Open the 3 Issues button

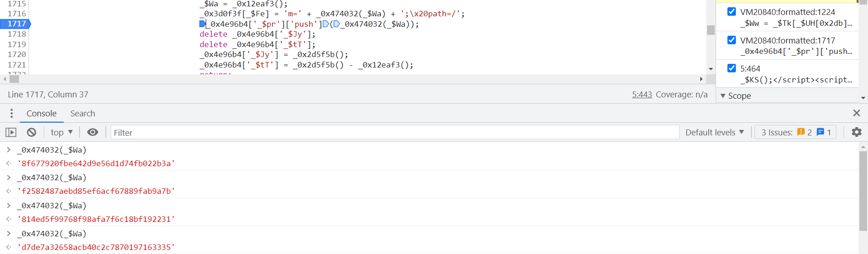(796, 132)
